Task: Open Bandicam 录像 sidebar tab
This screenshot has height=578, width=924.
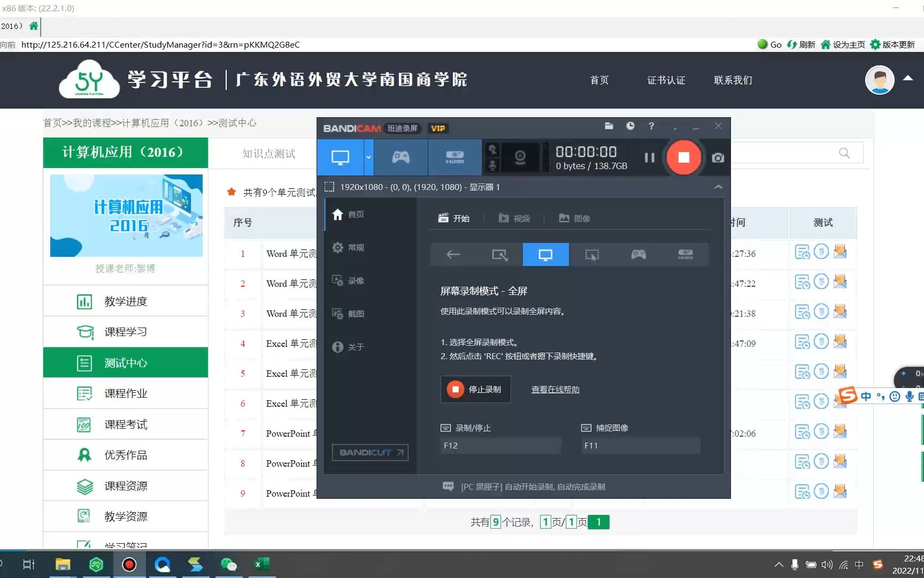Action: tap(370, 280)
